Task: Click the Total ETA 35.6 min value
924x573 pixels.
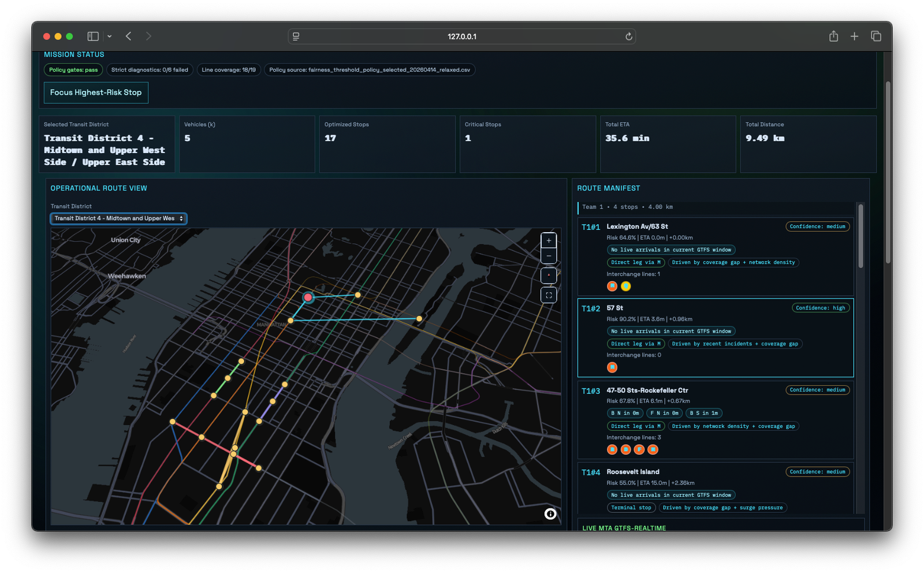Action: coord(627,138)
